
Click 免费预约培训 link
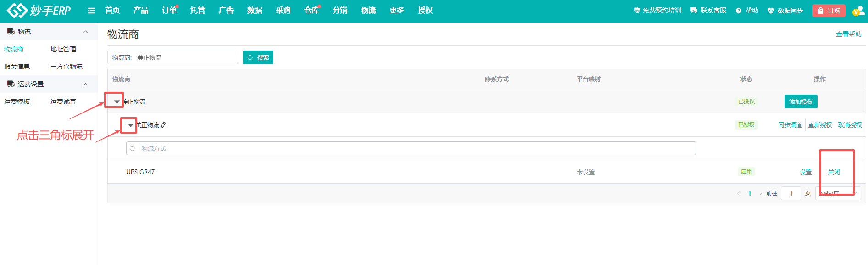[x=658, y=10]
